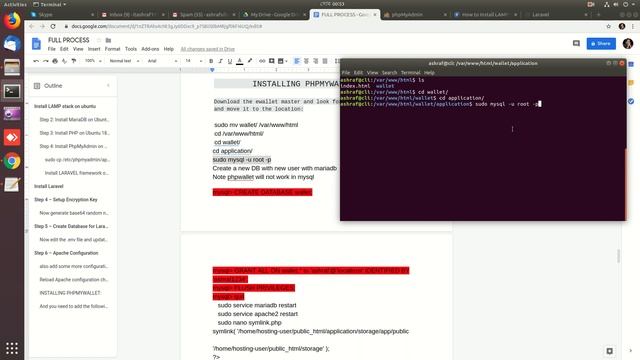Open the File menu in Docs
This screenshot has width=640, height=360.
click(51, 49)
